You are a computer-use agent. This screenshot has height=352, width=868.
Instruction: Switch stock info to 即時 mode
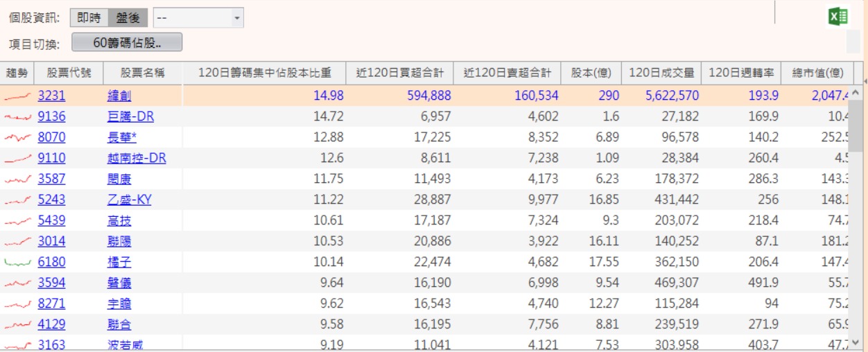[89, 17]
